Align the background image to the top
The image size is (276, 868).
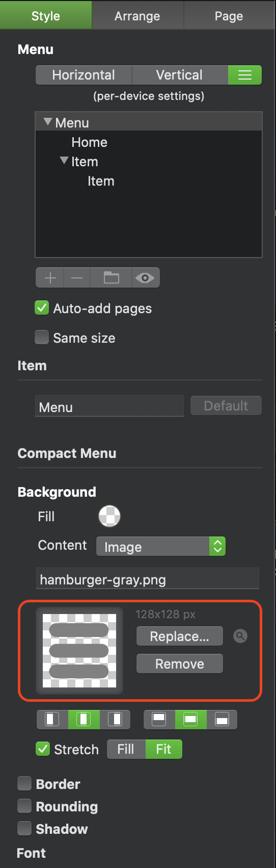click(159, 720)
